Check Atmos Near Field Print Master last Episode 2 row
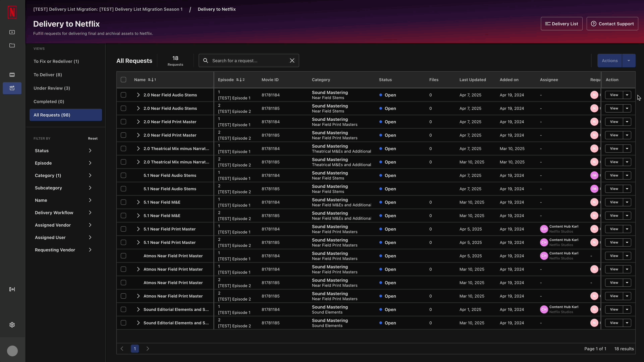This screenshot has height=362, width=644. [123, 296]
